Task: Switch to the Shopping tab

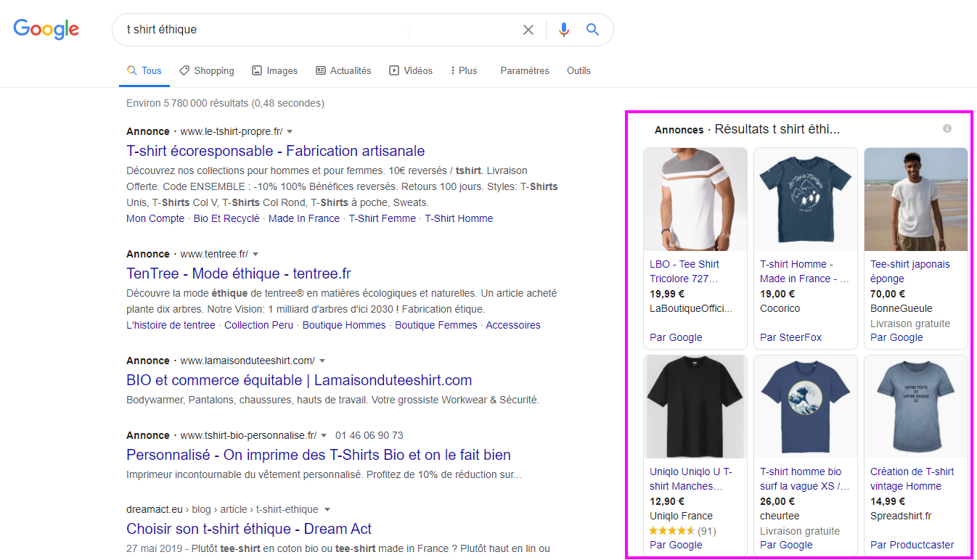Action: click(x=207, y=70)
